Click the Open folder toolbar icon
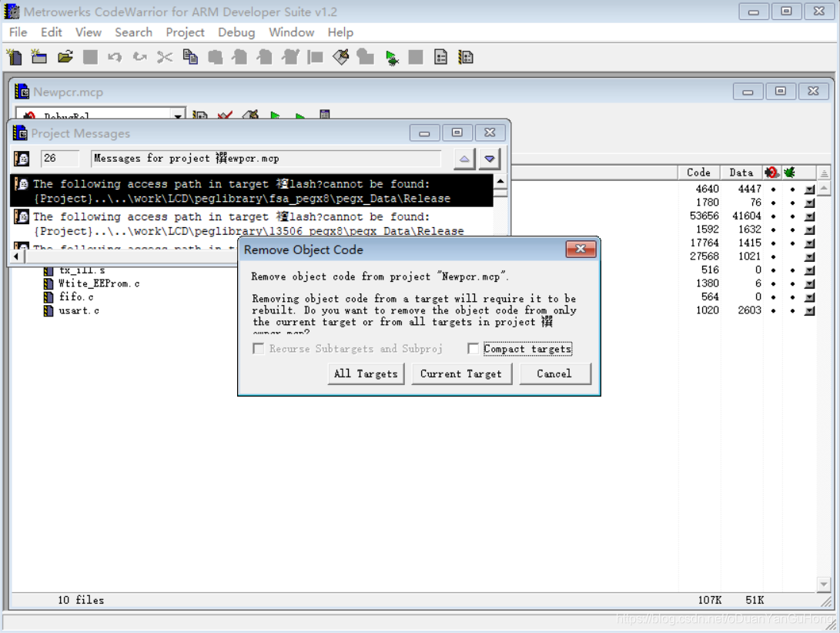 pyautogui.click(x=65, y=57)
